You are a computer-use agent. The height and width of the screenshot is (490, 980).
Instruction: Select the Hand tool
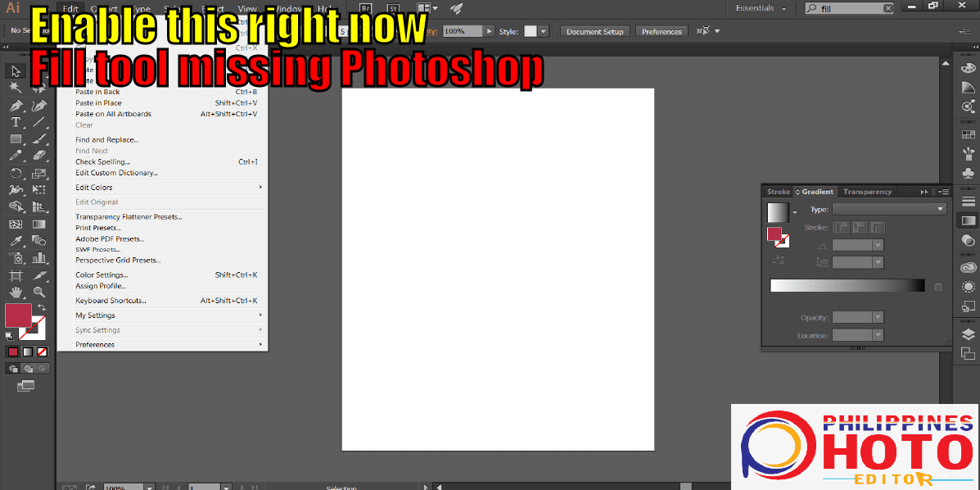point(16,292)
